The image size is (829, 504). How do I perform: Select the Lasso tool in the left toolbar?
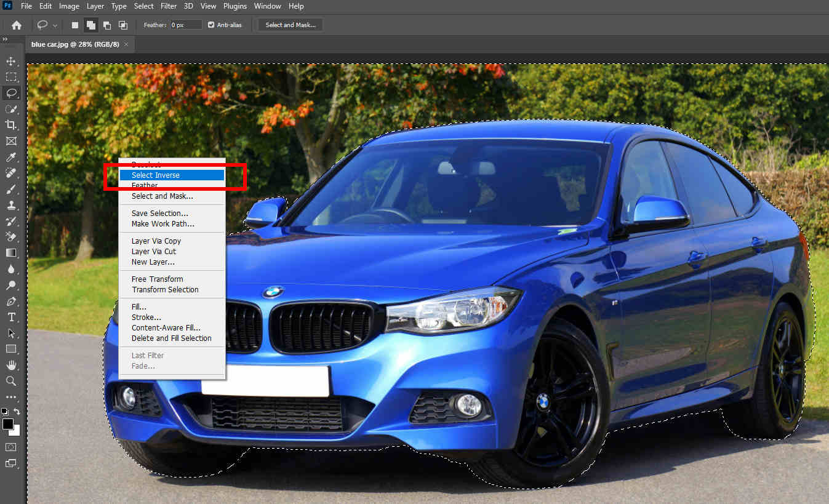pyautogui.click(x=11, y=94)
